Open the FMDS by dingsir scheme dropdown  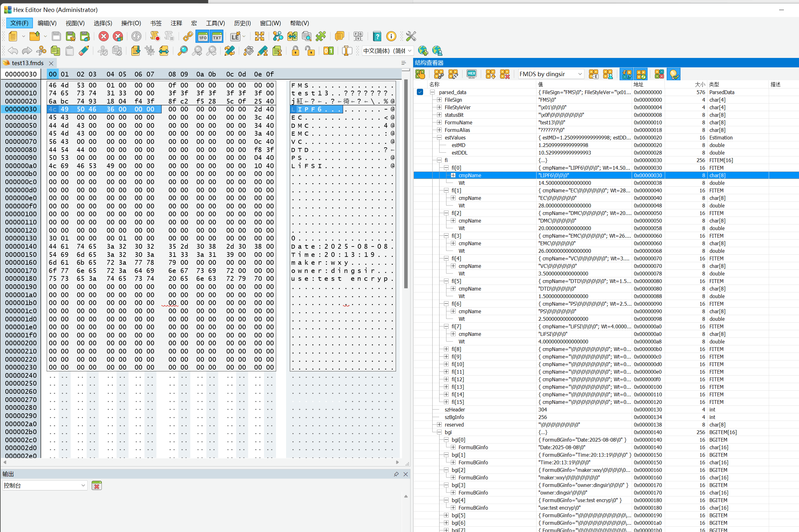[x=550, y=74]
